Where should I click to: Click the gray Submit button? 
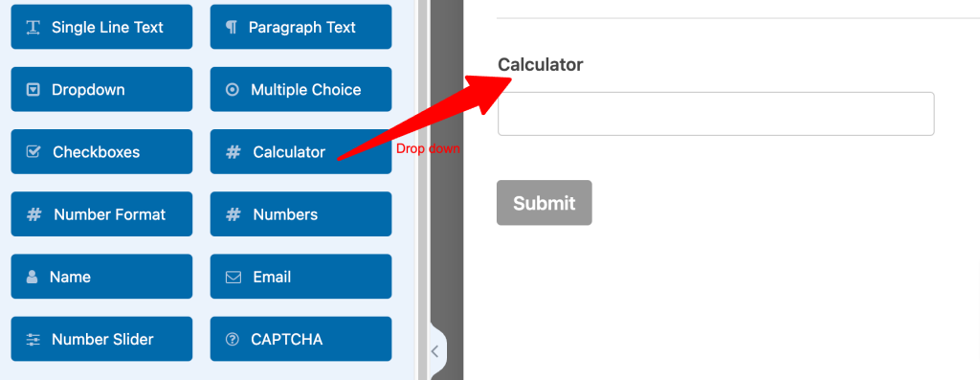[545, 203]
